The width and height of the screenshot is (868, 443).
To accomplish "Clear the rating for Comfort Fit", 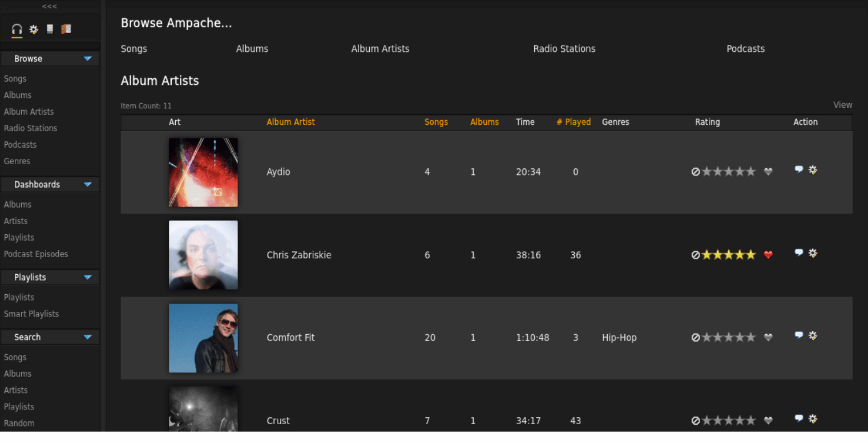I will click(x=696, y=338).
